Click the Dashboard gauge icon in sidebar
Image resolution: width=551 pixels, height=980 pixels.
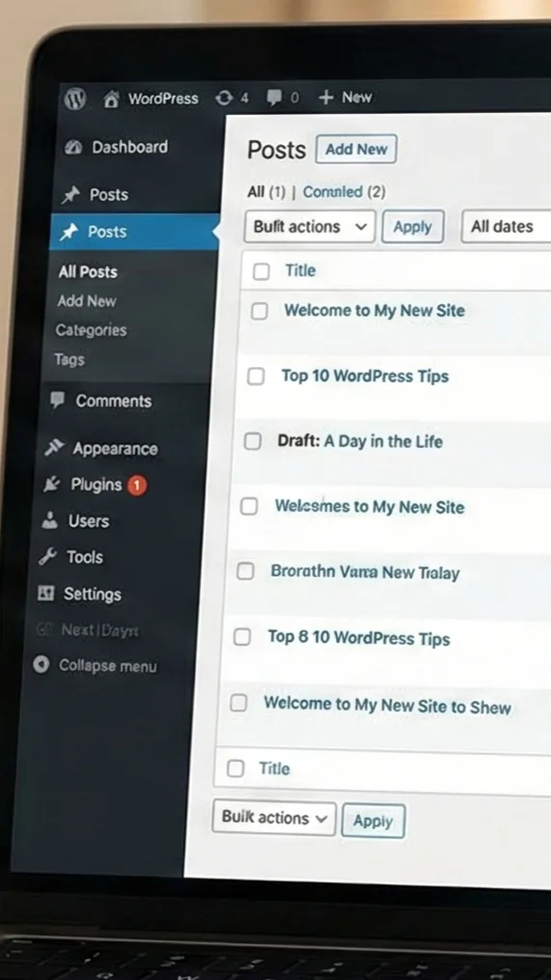73,147
